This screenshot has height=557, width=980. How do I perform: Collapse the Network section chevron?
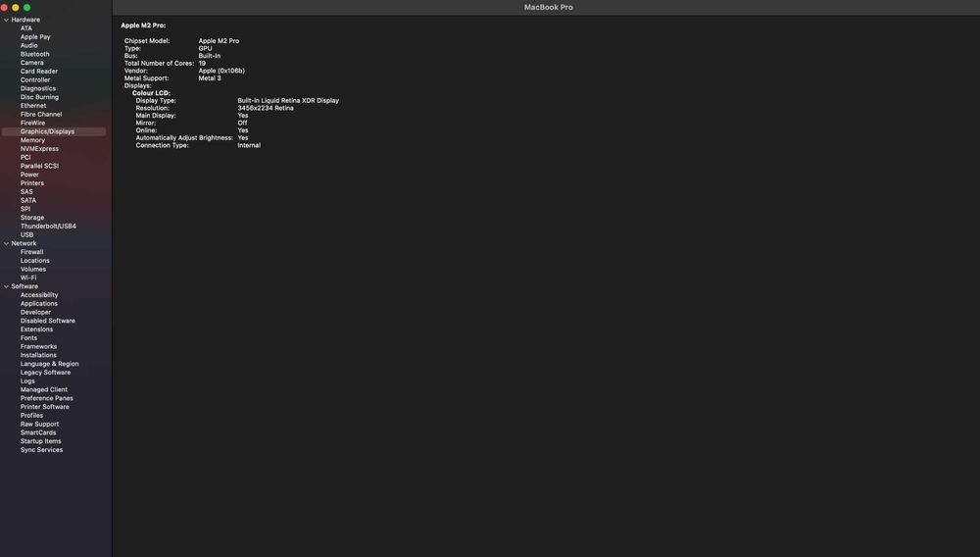click(x=6, y=244)
